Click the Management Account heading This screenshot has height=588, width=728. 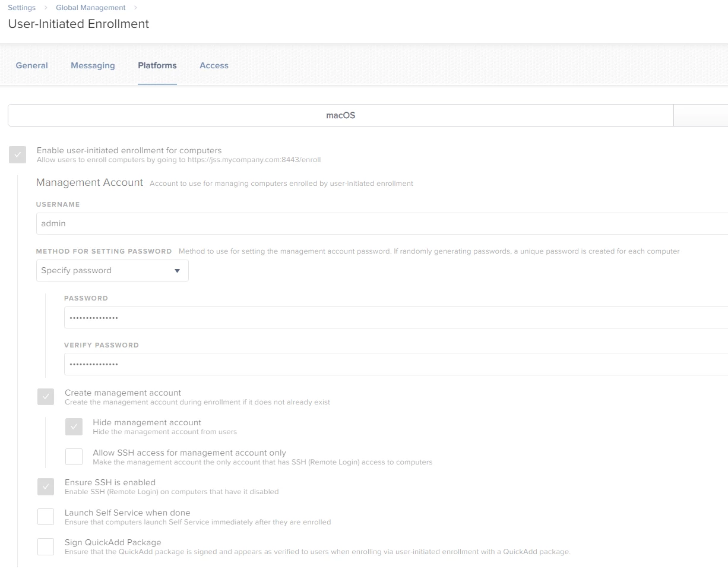tap(90, 182)
